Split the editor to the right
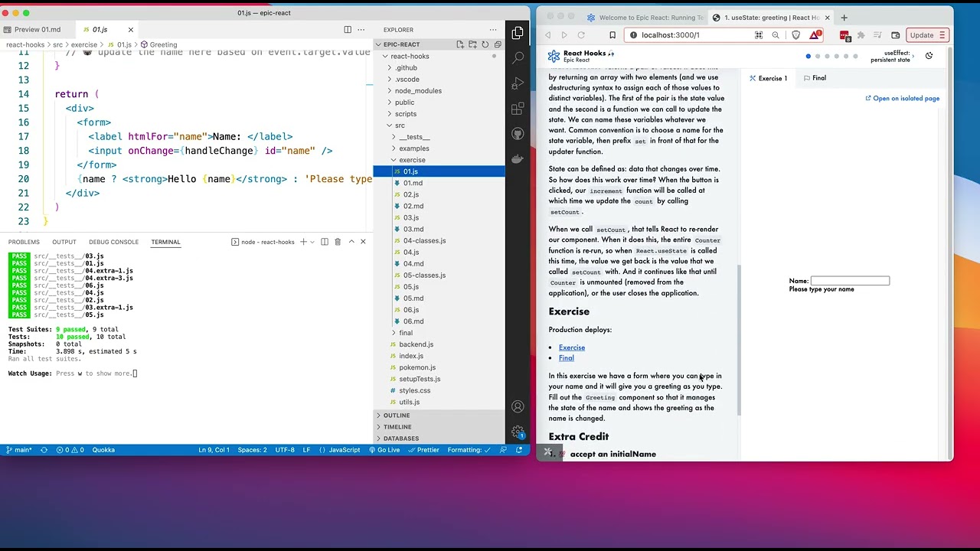Image resolution: width=980 pixels, height=551 pixels. pyautogui.click(x=348, y=30)
